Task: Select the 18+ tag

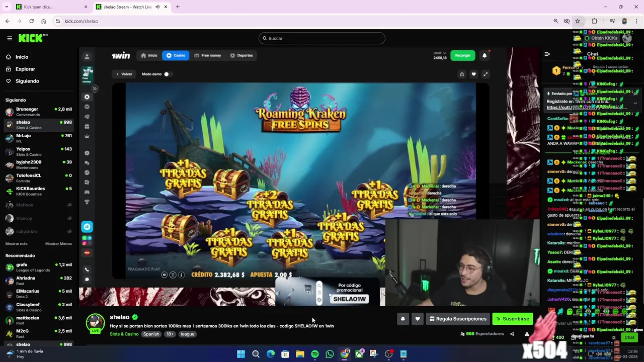Action: 170,334
